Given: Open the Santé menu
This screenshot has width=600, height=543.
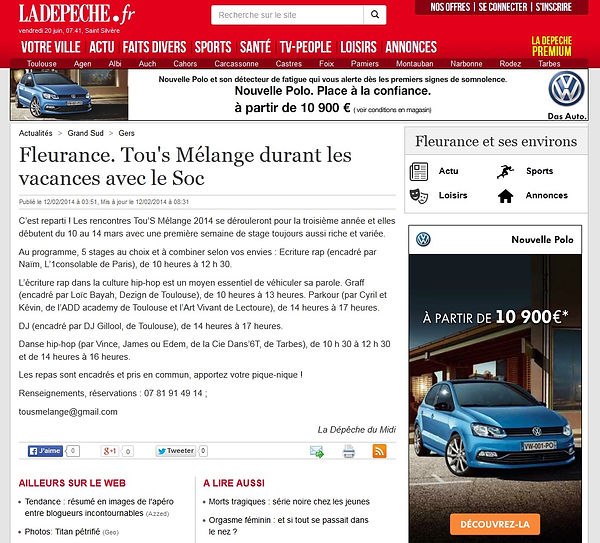Looking at the screenshot, I should [x=256, y=47].
